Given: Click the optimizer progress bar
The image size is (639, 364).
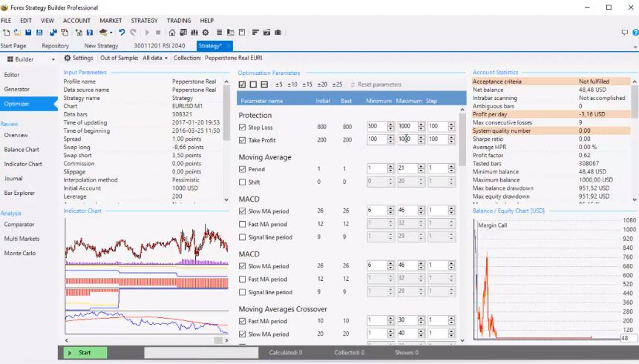Looking at the screenshot, I should tap(201, 353).
